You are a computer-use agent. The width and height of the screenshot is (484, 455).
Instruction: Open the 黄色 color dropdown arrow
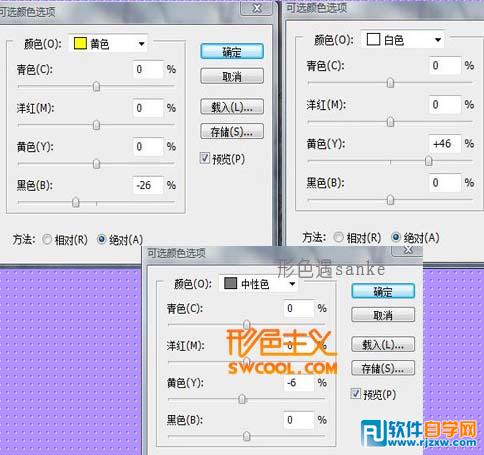pos(141,44)
